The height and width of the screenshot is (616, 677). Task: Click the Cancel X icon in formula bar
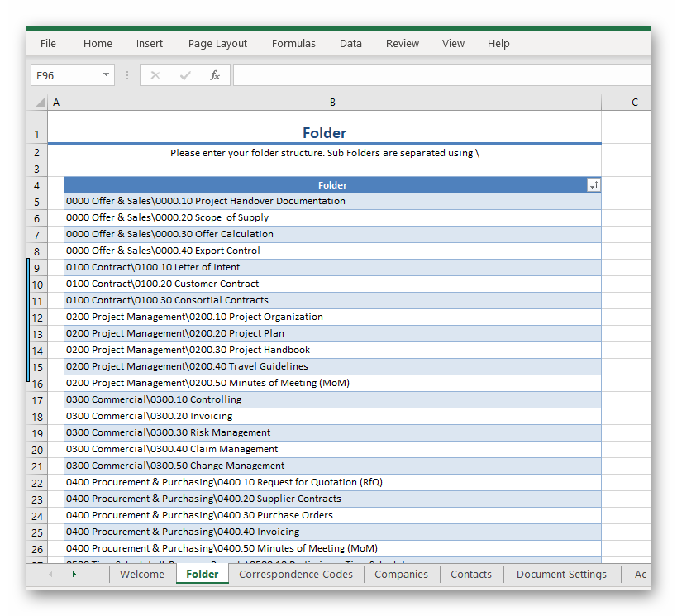pos(155,74)
